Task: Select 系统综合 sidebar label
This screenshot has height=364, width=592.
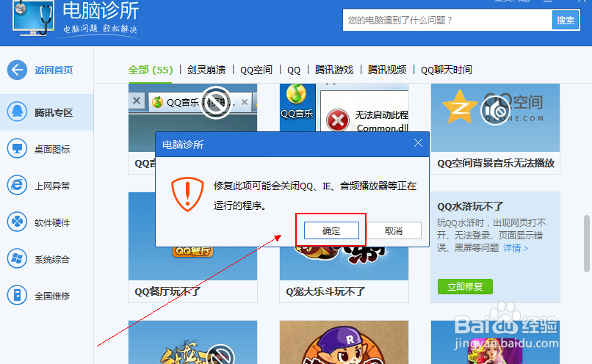Action: 52,259
